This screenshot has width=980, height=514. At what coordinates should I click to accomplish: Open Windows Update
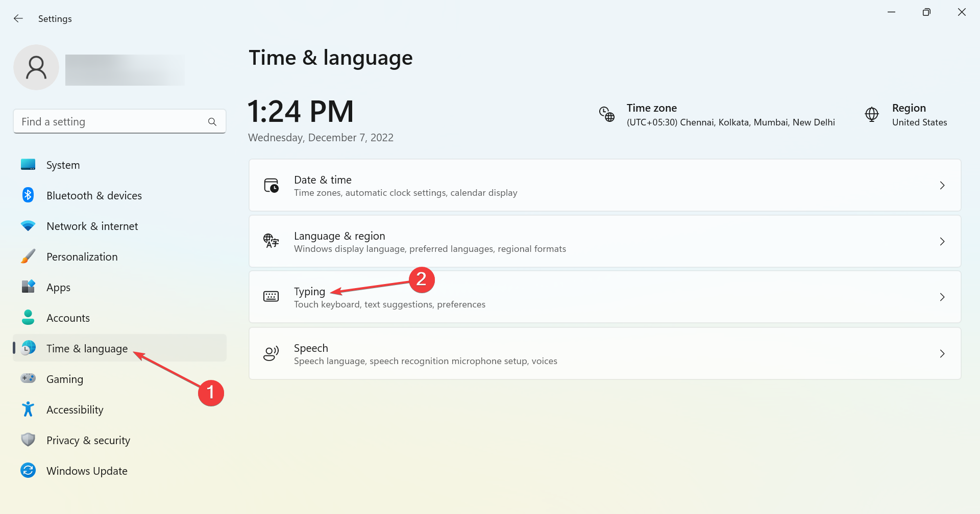(x=119, y=471)
